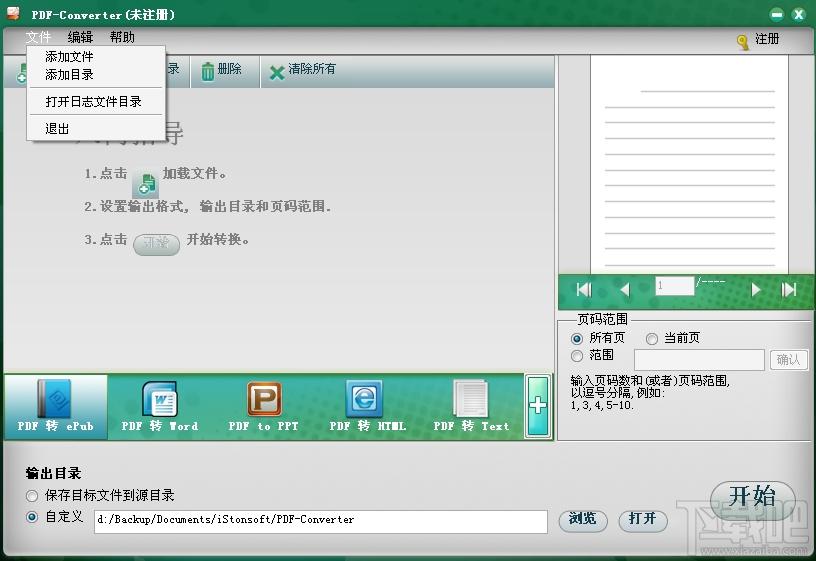Go to previous preview page

625,289
